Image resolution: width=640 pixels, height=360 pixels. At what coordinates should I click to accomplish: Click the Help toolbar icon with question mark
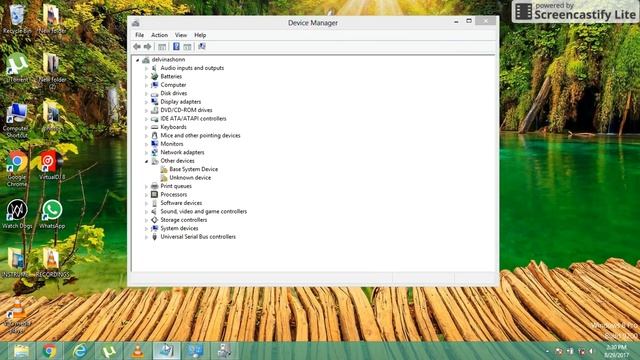click(176, 47)
